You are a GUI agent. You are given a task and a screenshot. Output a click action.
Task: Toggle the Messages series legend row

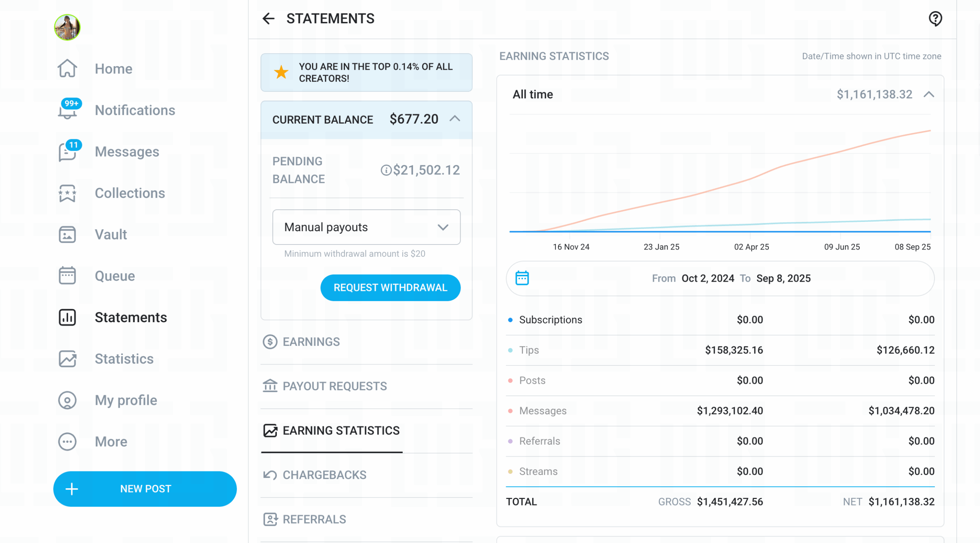pos(542,411)
